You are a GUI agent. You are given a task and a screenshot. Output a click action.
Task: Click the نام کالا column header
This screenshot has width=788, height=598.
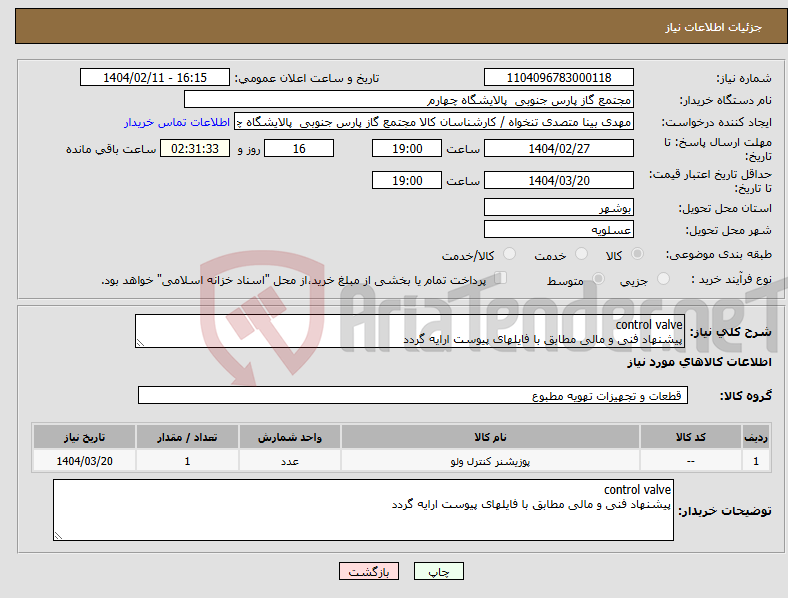pyautogui.click(x=490, y=437)
